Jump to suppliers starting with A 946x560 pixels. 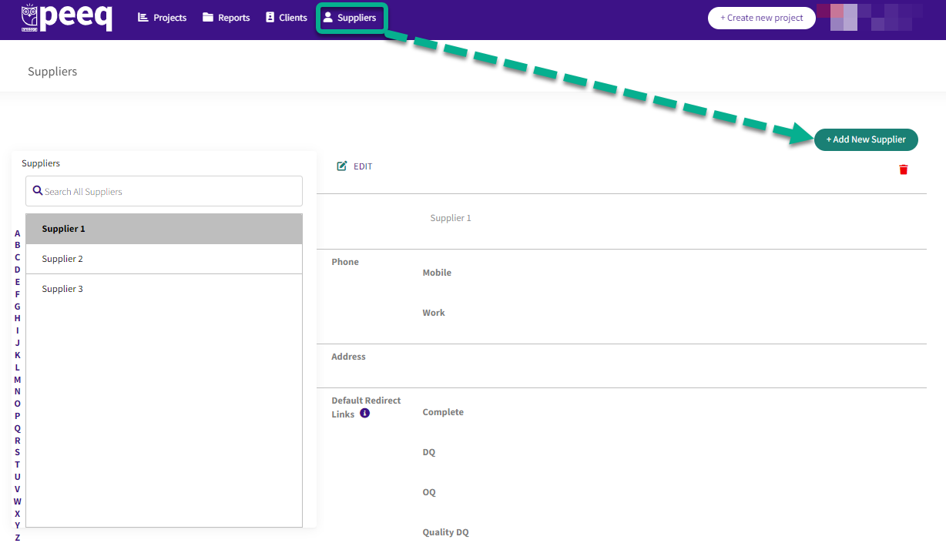17,233
